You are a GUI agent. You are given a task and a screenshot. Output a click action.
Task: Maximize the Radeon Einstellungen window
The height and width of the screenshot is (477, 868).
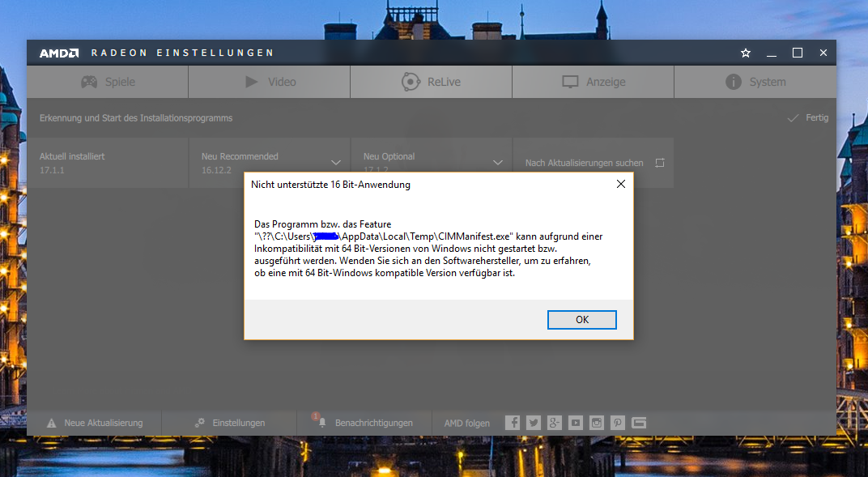pos(797,53)
